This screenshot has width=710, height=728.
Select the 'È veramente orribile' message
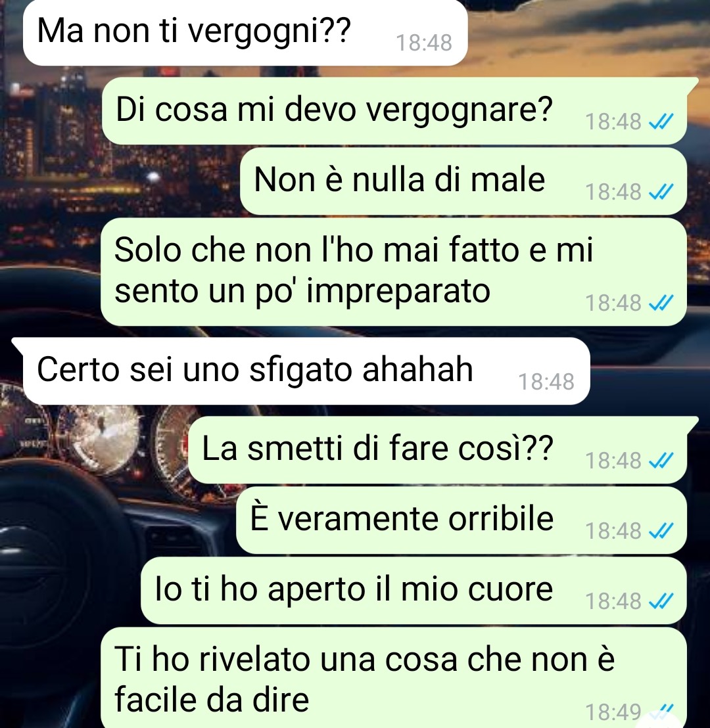[461, 520]
